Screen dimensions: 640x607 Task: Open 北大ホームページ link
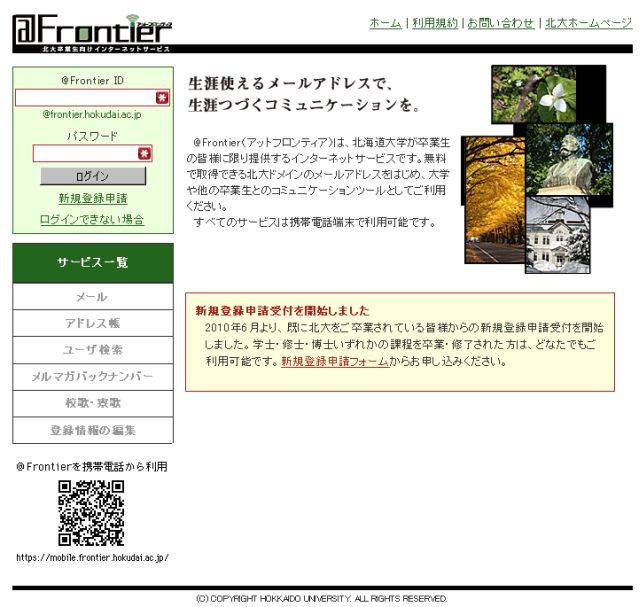pos(589,23)
